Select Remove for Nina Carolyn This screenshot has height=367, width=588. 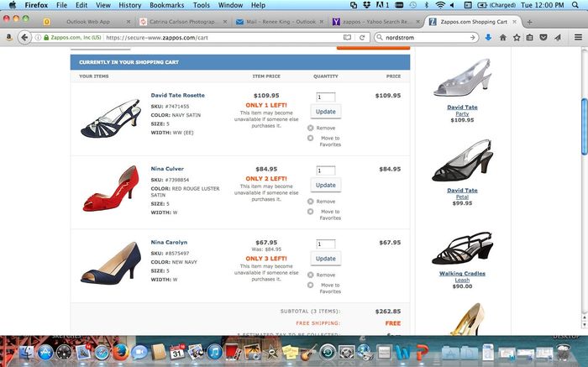(x=325, y=275)
